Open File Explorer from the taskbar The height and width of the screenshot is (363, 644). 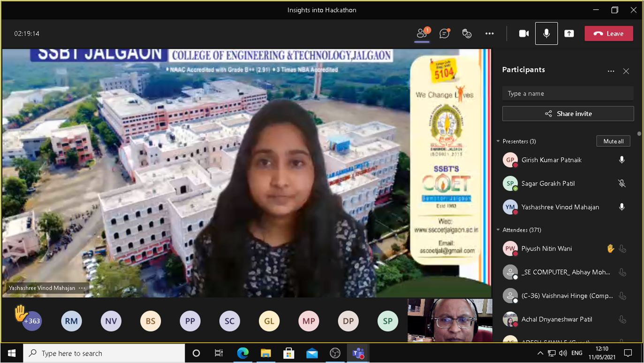(266, 353)
